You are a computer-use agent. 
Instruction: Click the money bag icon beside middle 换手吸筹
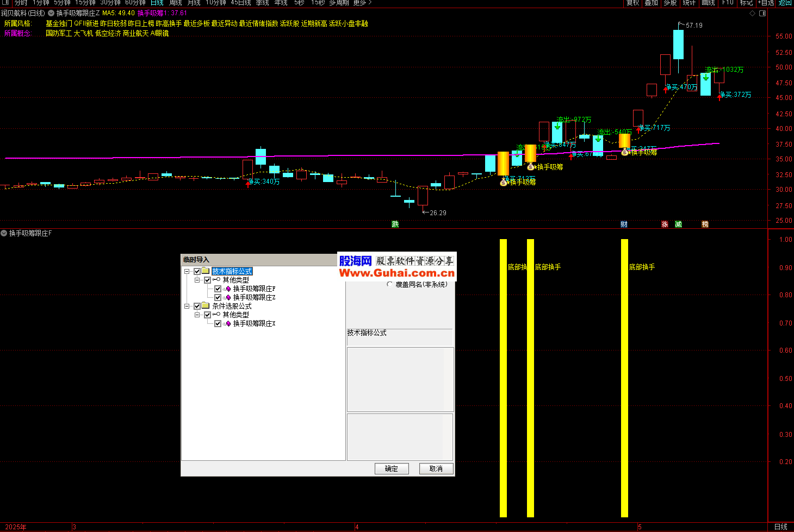tap(531, 167)
